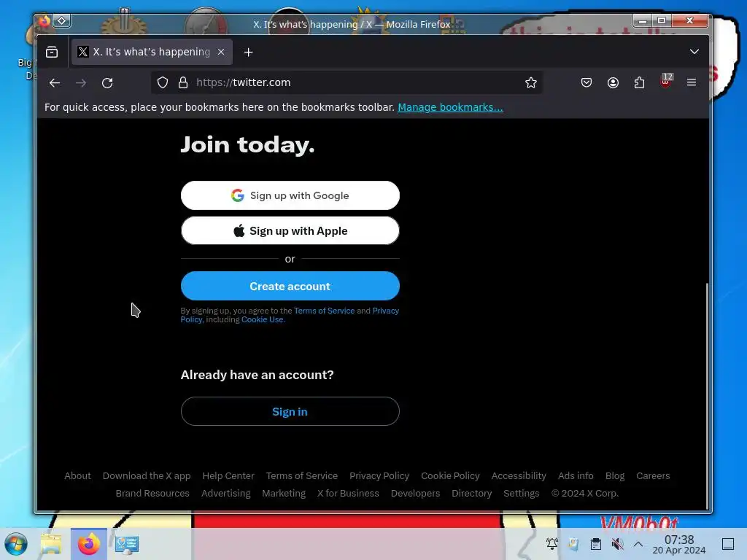This screenshot has width=747, height=560.
Task: Open Download the X app footer link
Action: 147,475
